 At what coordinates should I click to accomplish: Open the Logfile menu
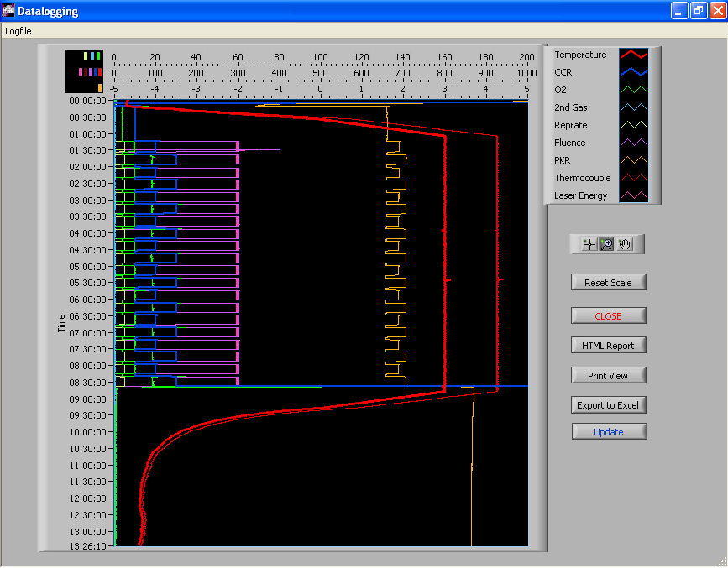pos(18,31)
